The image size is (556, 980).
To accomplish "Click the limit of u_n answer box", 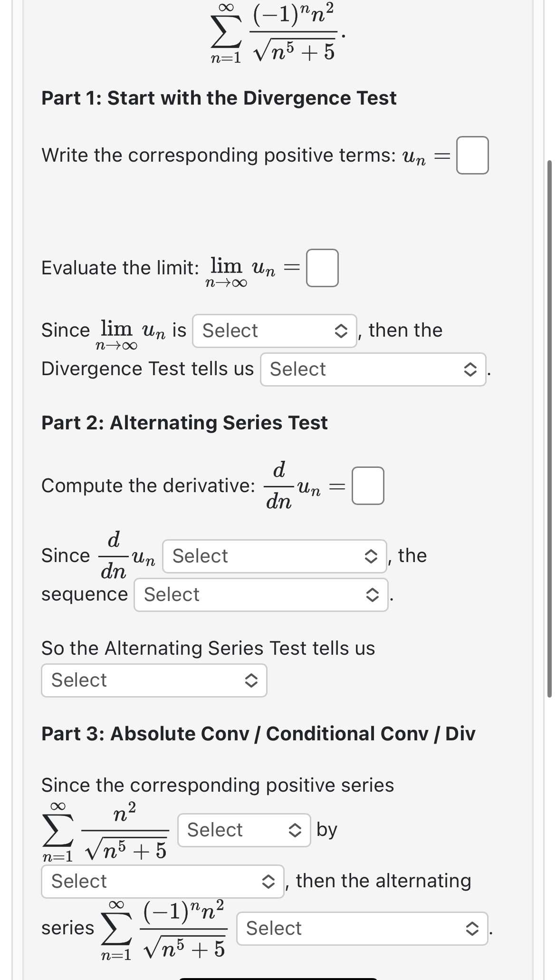I will coord(322,268).
